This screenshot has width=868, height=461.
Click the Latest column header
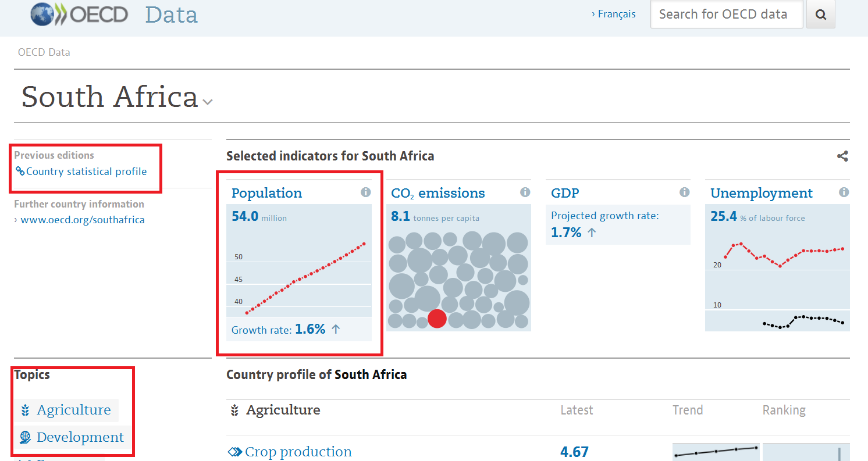[x=577, y=410]
